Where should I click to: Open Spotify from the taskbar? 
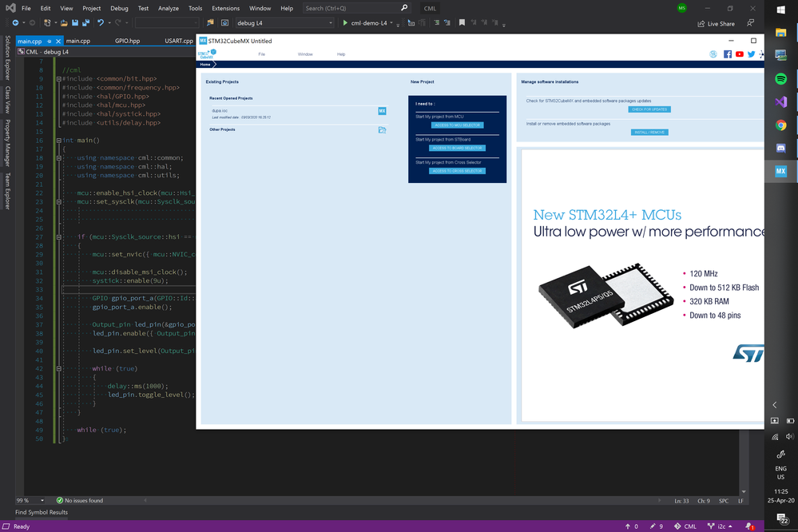point(780,79)
